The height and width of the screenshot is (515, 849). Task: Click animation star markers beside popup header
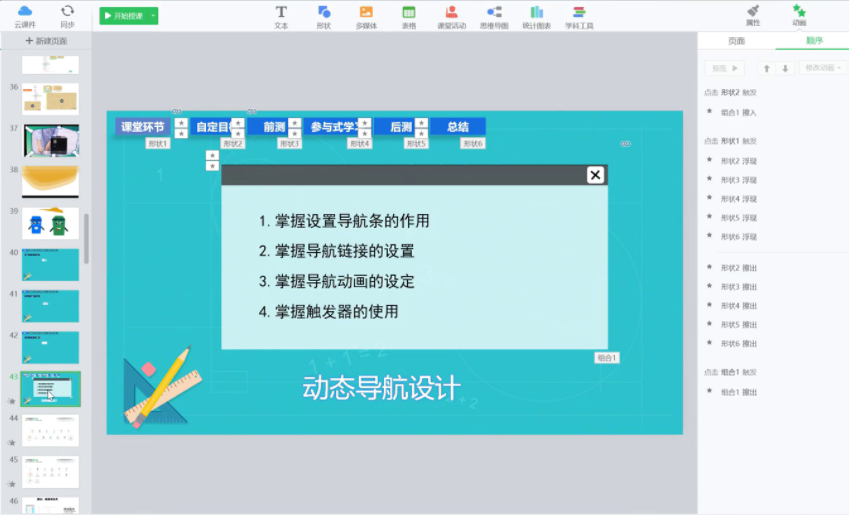click(212, 160)
